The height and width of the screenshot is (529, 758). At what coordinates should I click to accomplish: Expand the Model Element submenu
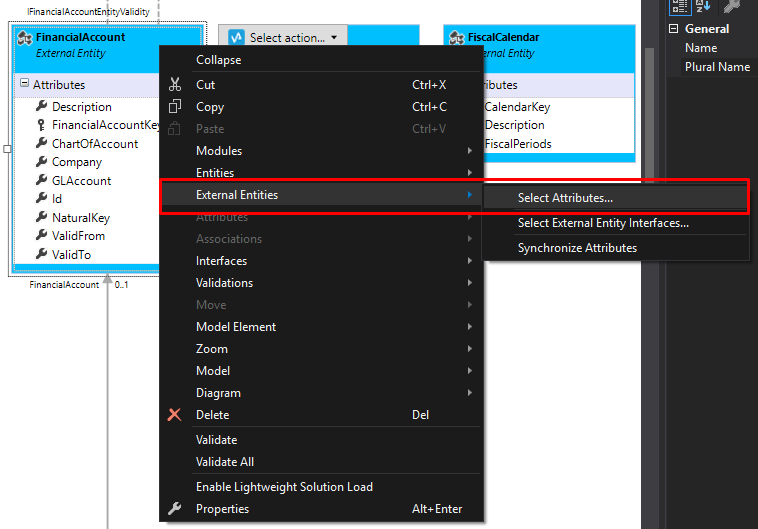(321, 327)
